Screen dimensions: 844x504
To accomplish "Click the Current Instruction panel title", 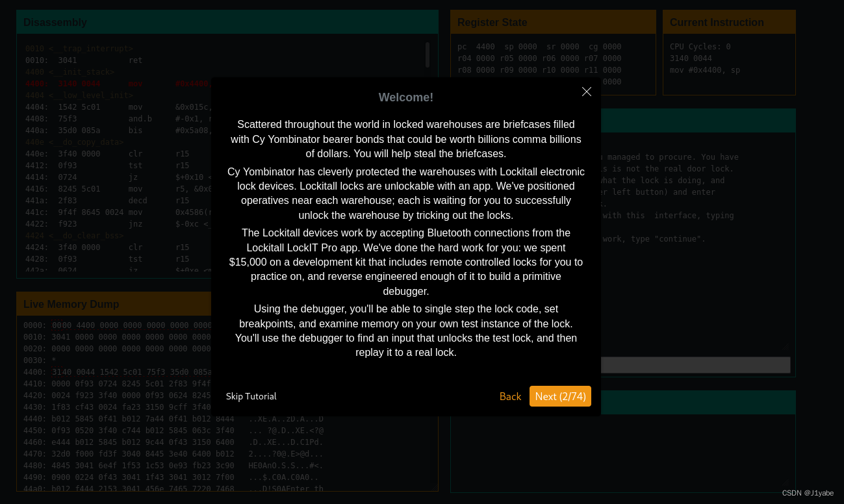I will tap(717, 22).
